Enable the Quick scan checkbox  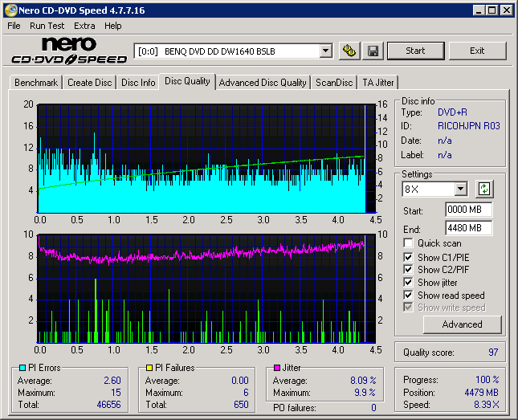coord(409,243)
